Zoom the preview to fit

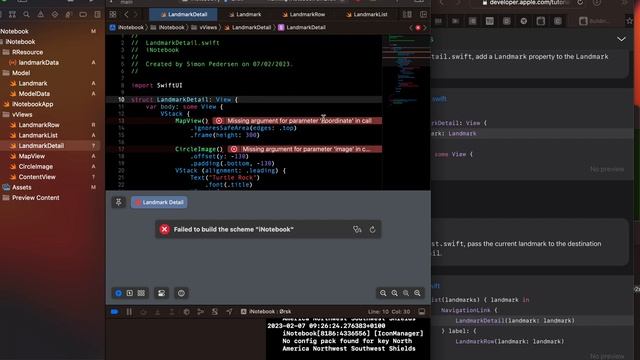[406, 293]
